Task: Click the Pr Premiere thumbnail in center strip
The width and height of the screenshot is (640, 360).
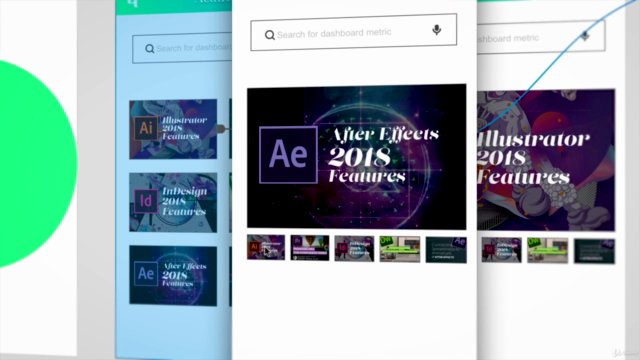Action: point(310,248)
